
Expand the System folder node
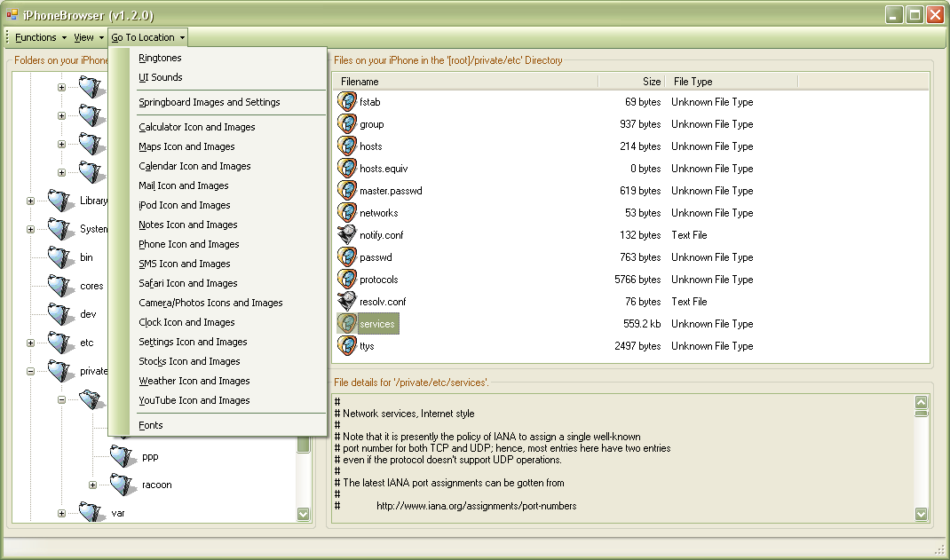click(30, 230)
